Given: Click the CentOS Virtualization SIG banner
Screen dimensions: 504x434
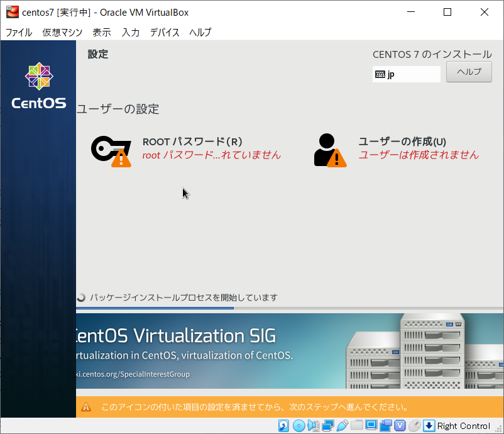Looking at the screenshot, I should [290, 351].
